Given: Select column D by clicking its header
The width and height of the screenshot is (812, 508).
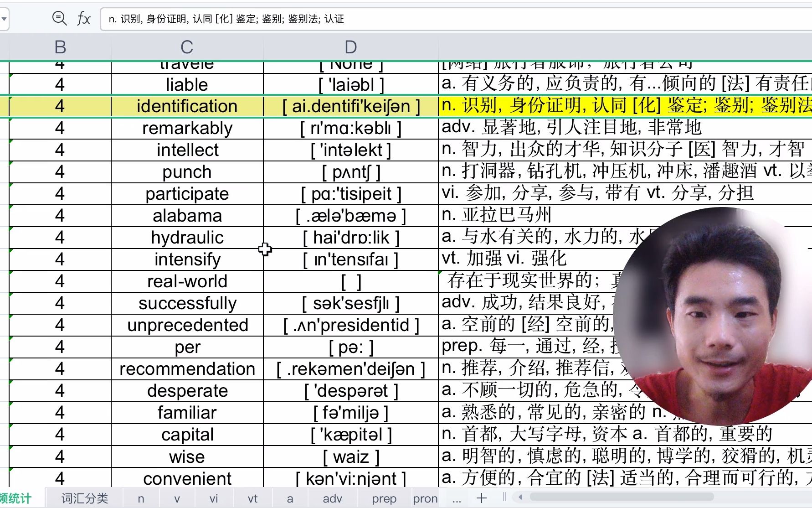Looking at the screenshot, I should click(350, 47).
